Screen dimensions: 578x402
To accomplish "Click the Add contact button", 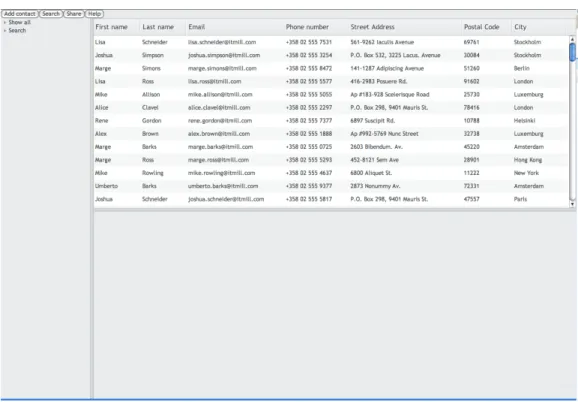I will point(20,14).
